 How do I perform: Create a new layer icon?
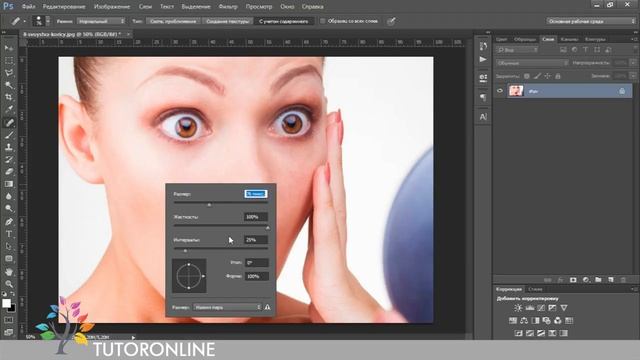coord(611,280)
